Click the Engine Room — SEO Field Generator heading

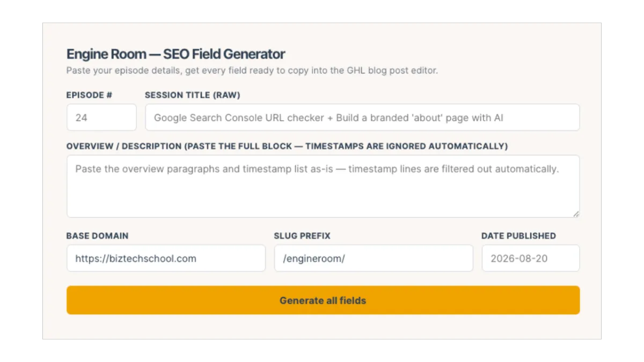pyautogui.click(x=175, y=54)
